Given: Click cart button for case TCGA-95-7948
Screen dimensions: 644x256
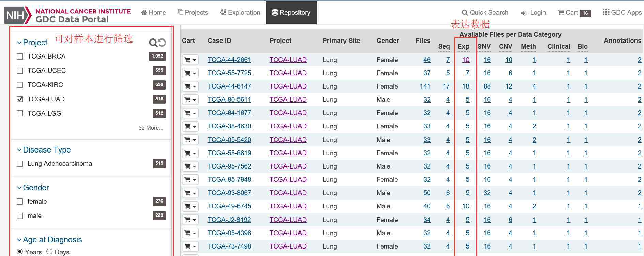Looking at the screenshot, I should pyautogui.click(x=190, y=180).
